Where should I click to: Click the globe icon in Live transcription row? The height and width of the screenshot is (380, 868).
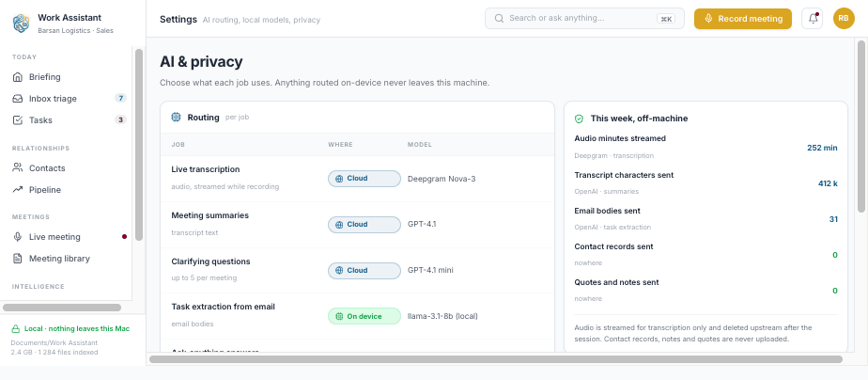point(339,179)
